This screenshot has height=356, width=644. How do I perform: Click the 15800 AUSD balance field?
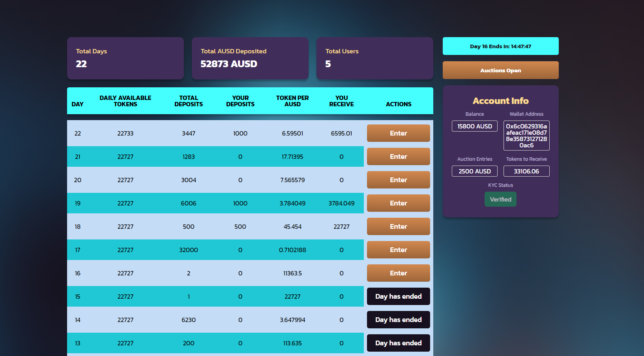[x=474, y=126]
